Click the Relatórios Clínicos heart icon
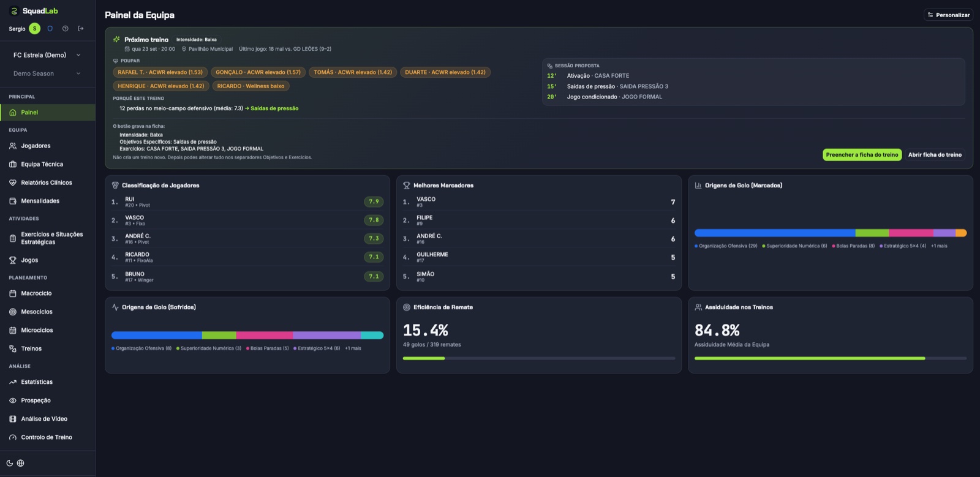The image size is (980, 477). point(13,182)
